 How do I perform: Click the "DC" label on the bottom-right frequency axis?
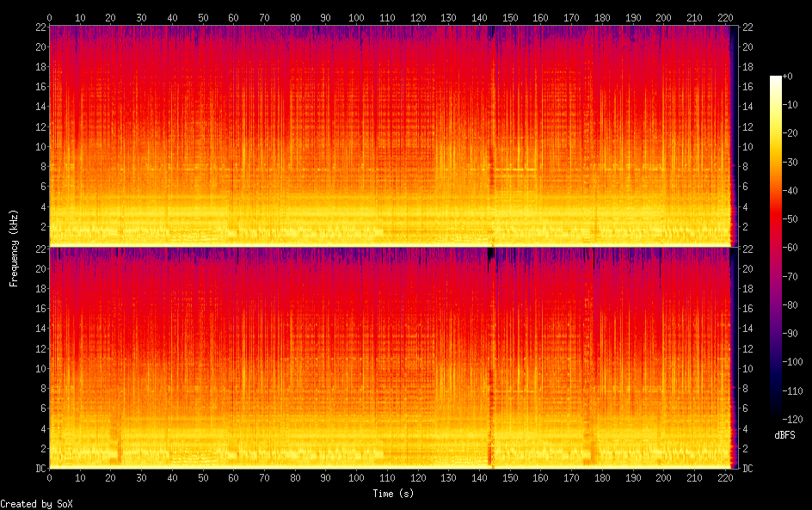(747, 469)
